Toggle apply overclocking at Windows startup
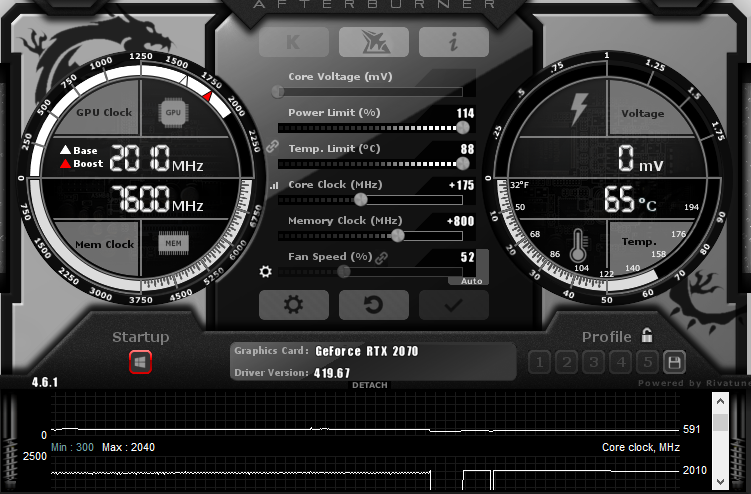Viewport: 751px width, 494px height. point(140,362)
